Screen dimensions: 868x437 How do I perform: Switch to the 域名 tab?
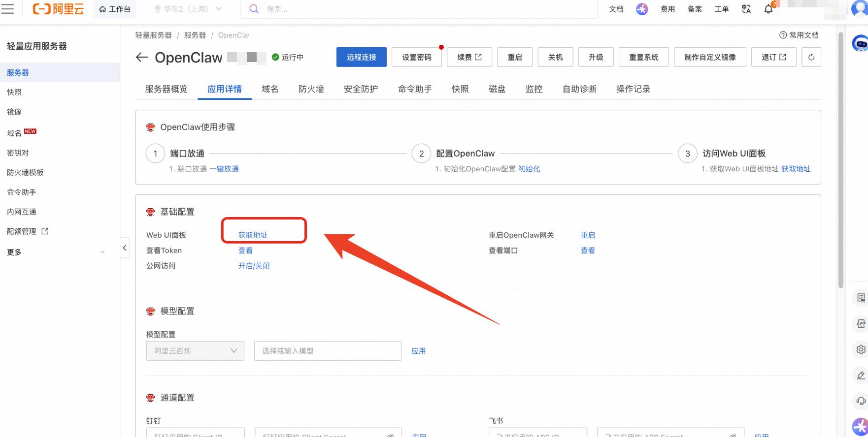tap(270, 89)
